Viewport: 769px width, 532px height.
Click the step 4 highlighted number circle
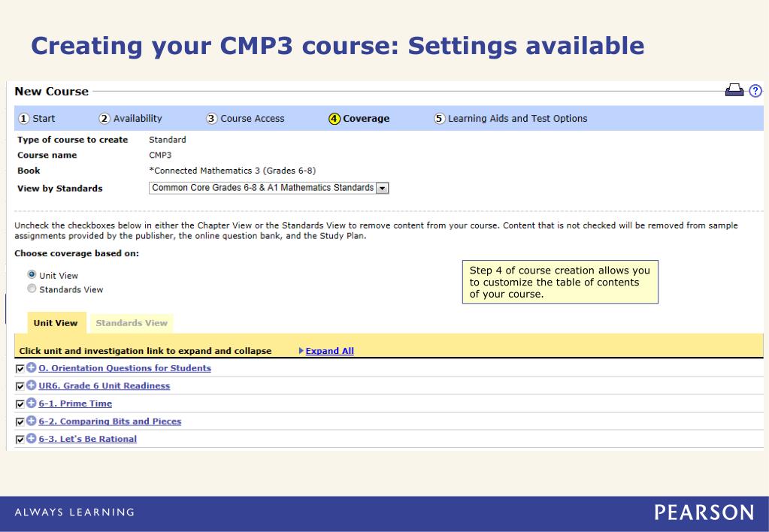[x=334, y=119]
